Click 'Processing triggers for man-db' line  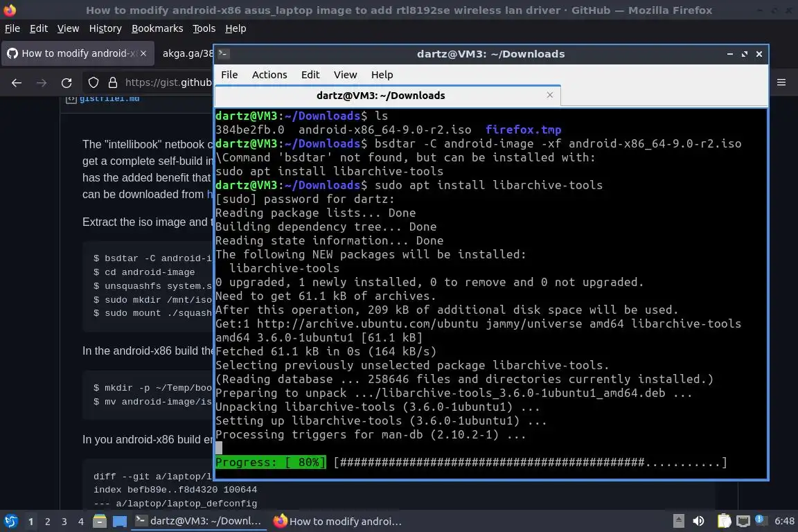371,435
